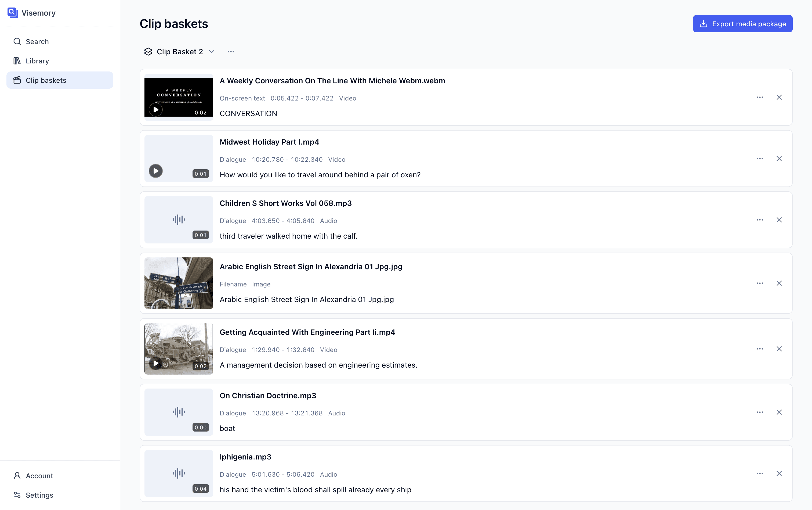Open Account page
The width and height of the screenshot is (812, 510).
(60, 476)
